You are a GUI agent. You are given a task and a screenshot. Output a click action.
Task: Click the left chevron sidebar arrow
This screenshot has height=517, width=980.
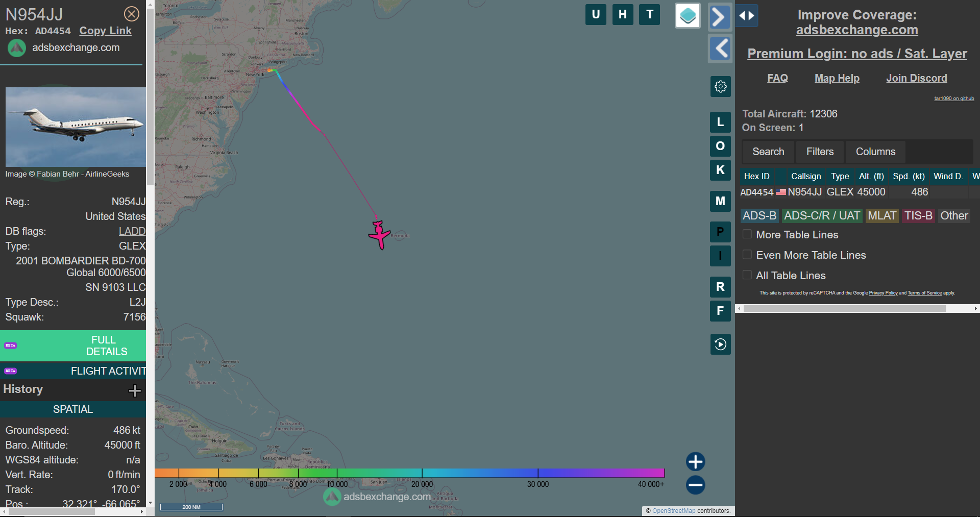720,49
